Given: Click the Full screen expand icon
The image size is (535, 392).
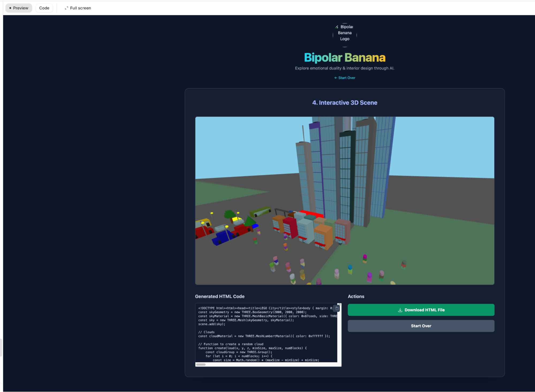Looking at the screenshot, I should (67, 8).
